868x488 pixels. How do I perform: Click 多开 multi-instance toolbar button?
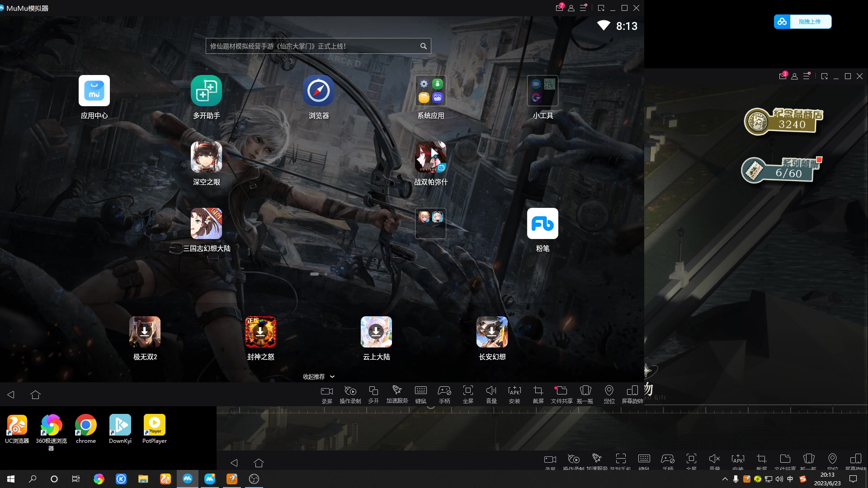click(373, 394)
